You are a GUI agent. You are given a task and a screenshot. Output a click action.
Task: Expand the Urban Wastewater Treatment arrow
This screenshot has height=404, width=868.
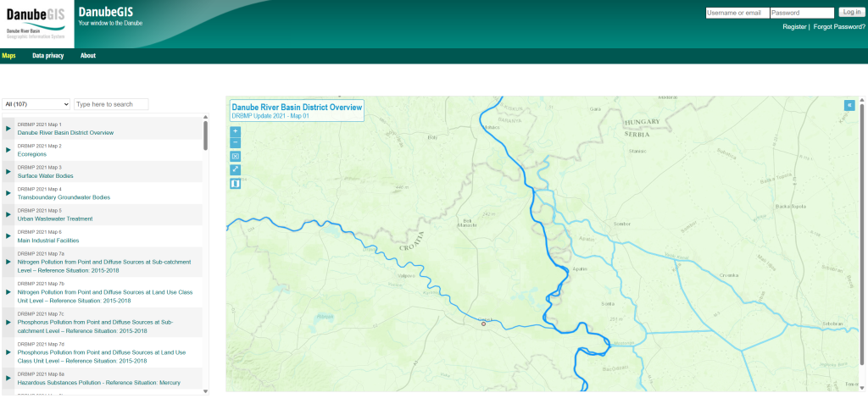pyautogui.click(x=8, y=215)
